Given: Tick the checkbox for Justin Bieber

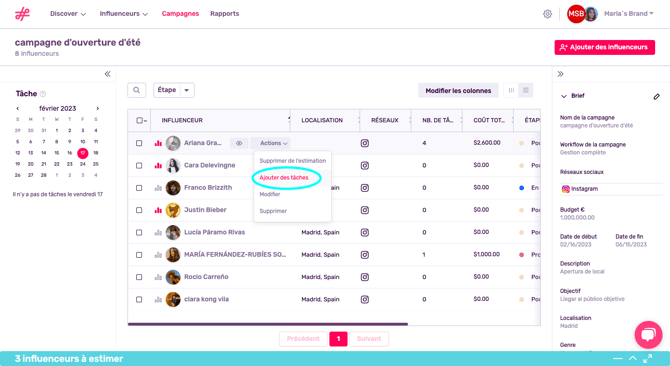Looking at the screenshot, I should 139,210.
